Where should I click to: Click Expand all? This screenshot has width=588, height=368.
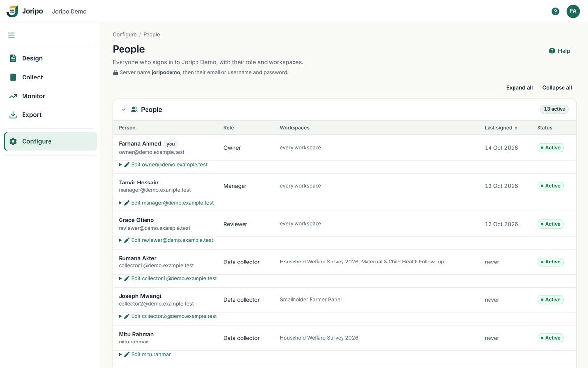click(x=519, y=88)
